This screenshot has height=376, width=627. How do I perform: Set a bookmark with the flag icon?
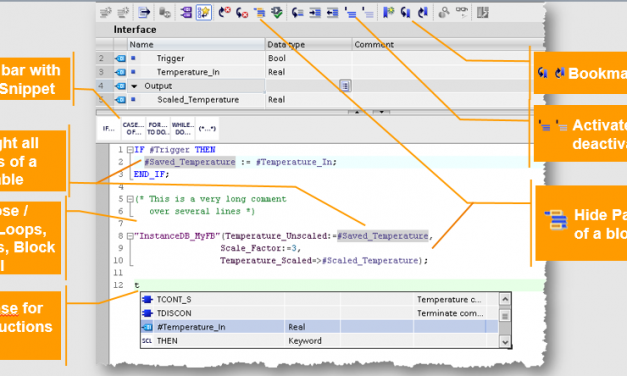388,13
